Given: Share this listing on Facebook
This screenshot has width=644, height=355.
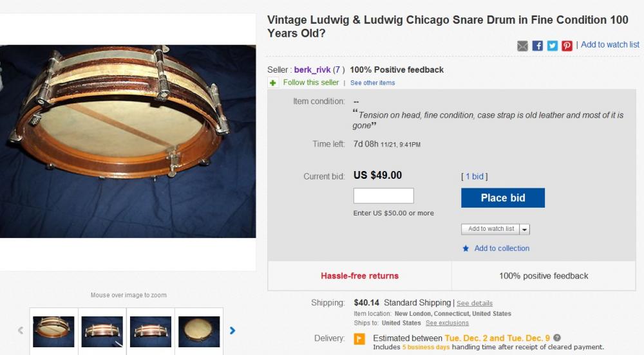Looking at the screenshot, I should pos(538,46).
